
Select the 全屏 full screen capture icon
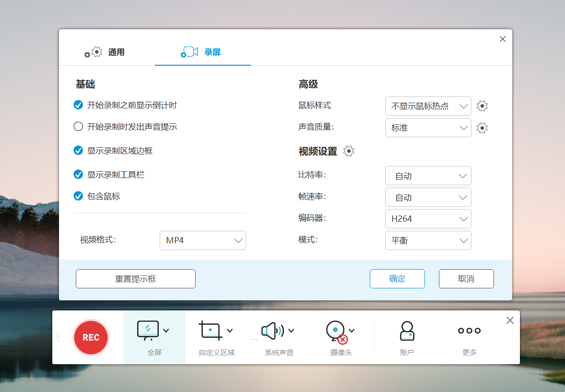point(148,330)
